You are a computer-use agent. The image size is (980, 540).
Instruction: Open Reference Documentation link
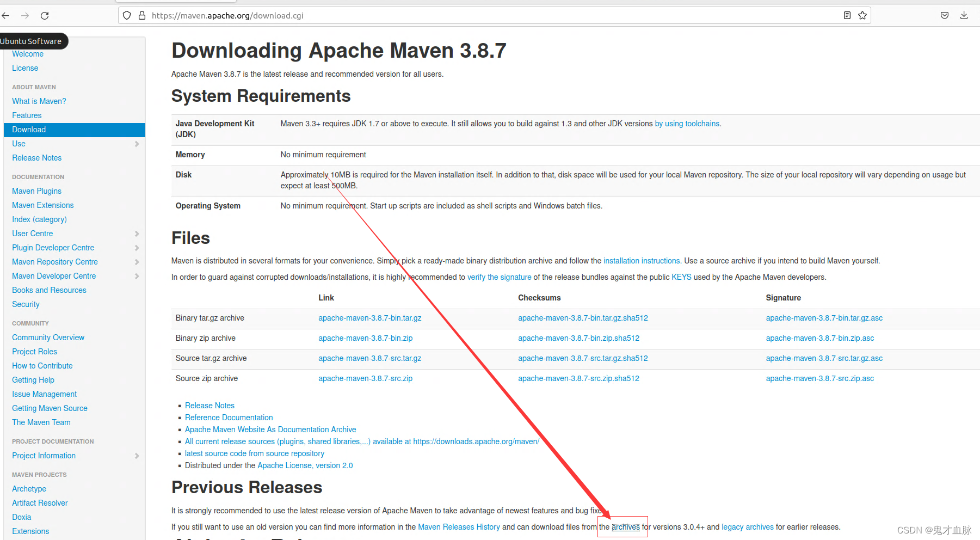[x=229, y=418]
